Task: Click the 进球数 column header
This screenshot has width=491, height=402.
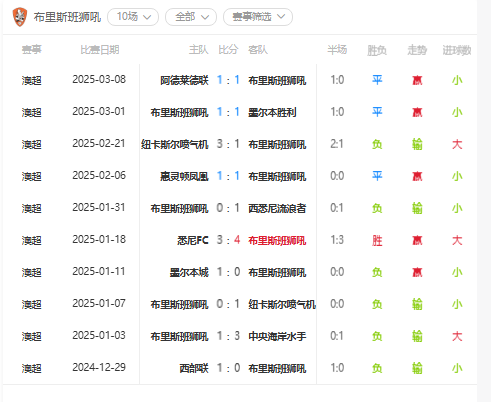Action: tap(457, 50)
